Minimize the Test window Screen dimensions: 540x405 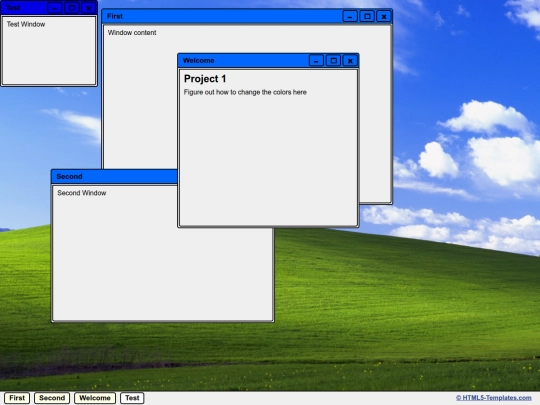(x=54, y=8)
